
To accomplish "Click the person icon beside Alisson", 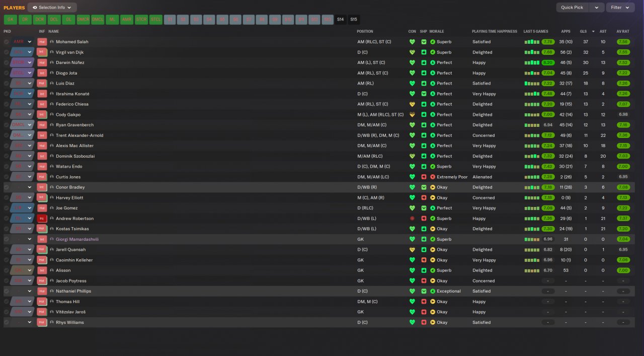I will [51, 270].
